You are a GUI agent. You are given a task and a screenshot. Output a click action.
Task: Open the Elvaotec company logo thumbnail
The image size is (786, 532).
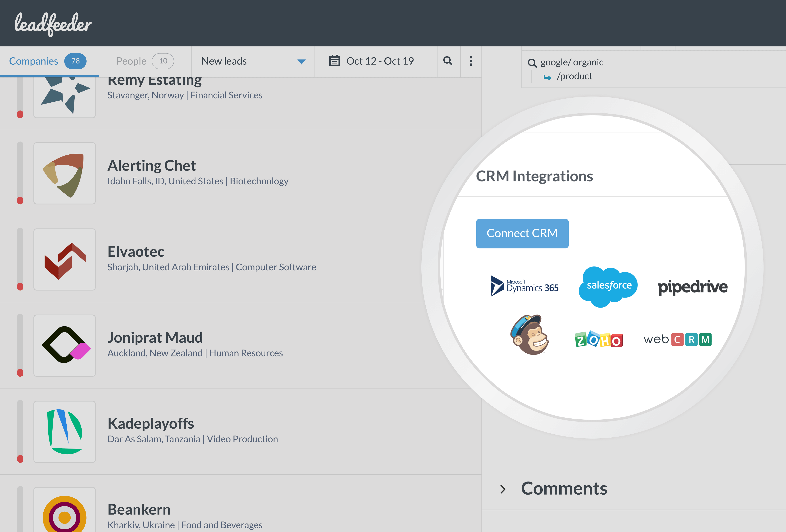coord(65,259)
